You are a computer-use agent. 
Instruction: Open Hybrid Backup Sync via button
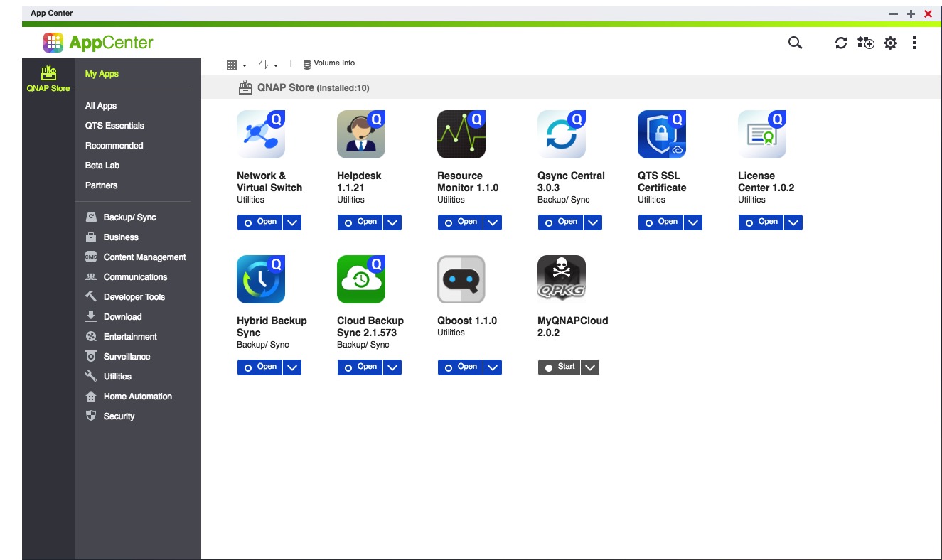(259, 367)
